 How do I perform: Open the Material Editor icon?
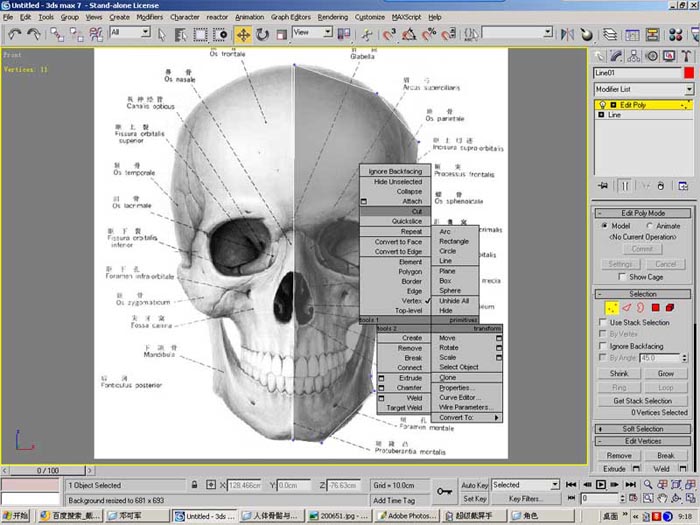(x=675, y=34)
